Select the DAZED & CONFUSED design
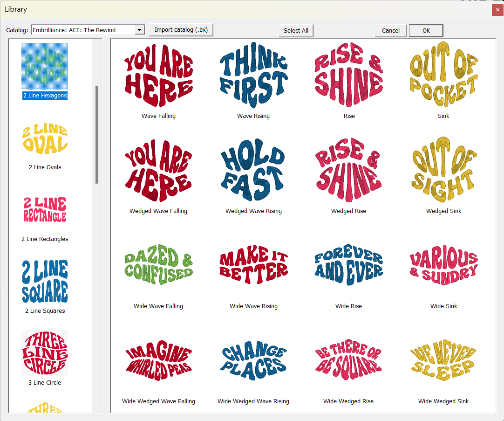 [x=158, y=263]
